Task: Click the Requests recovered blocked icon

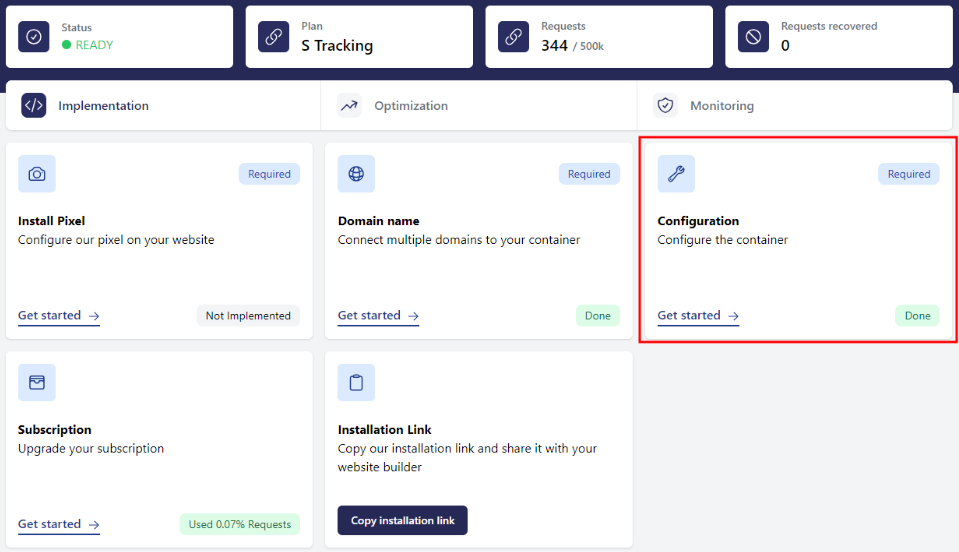Action: pyautogui.click(x=753, y=36)
